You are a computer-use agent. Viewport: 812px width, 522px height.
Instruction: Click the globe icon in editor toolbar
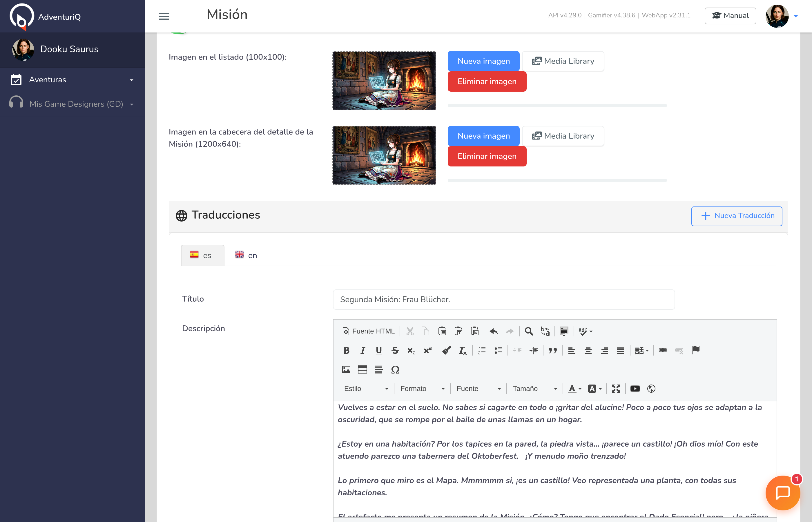[651, 389]
